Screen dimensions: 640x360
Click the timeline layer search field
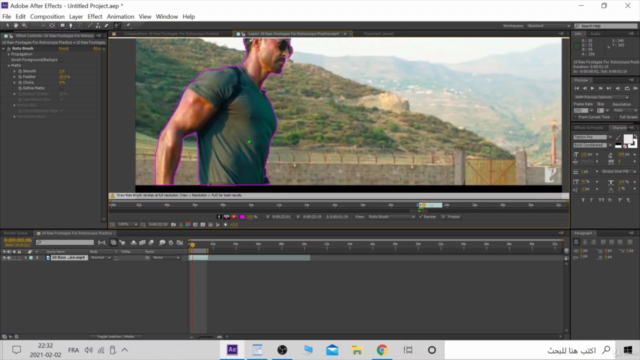[x=65, y=242]
